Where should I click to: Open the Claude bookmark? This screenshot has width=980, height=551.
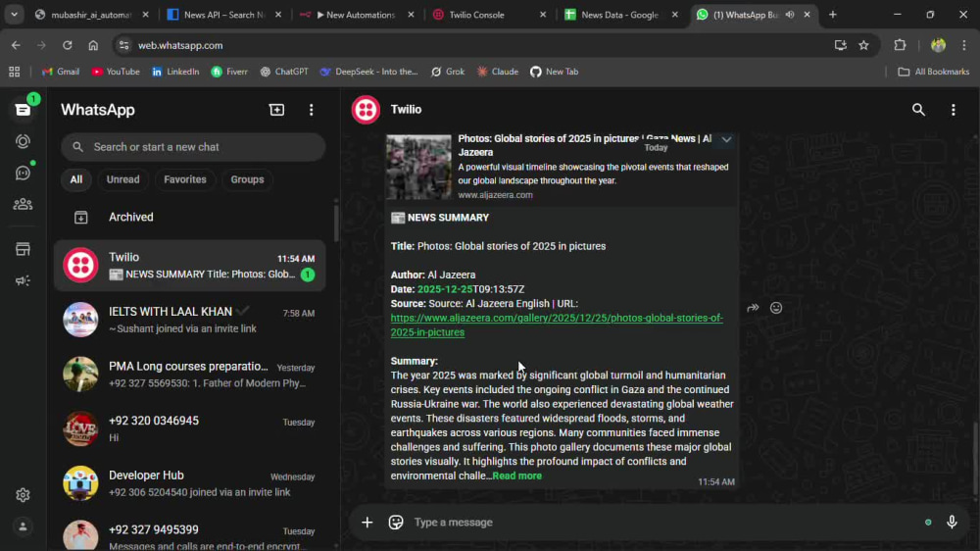pyautogui.click(x=498, y=72)
